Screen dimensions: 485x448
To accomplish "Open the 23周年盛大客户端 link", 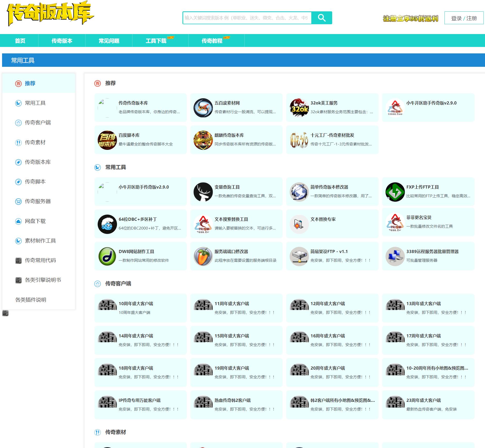I will (423, 400).
